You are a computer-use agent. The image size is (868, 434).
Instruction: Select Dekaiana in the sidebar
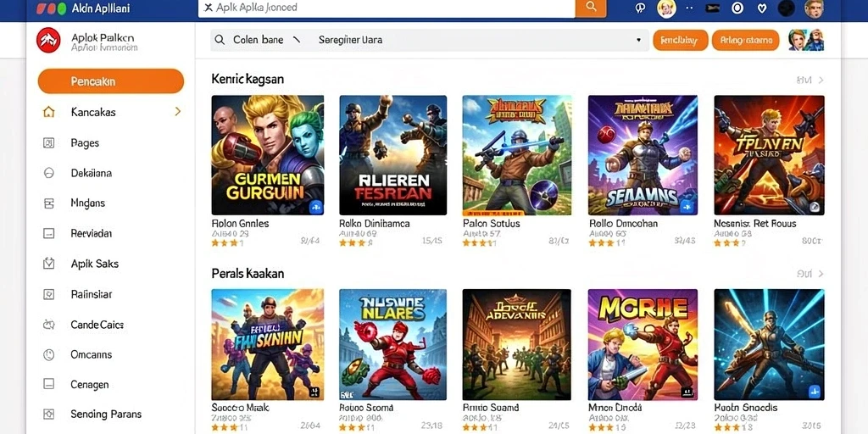[92, 173]
